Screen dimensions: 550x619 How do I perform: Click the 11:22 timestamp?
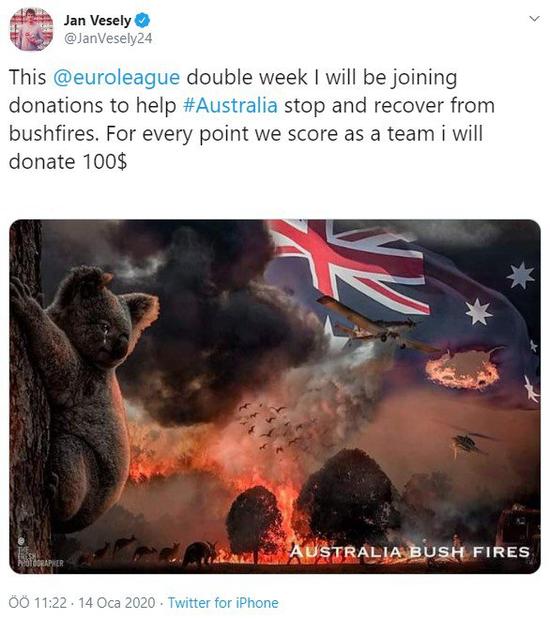click(51, 603)
